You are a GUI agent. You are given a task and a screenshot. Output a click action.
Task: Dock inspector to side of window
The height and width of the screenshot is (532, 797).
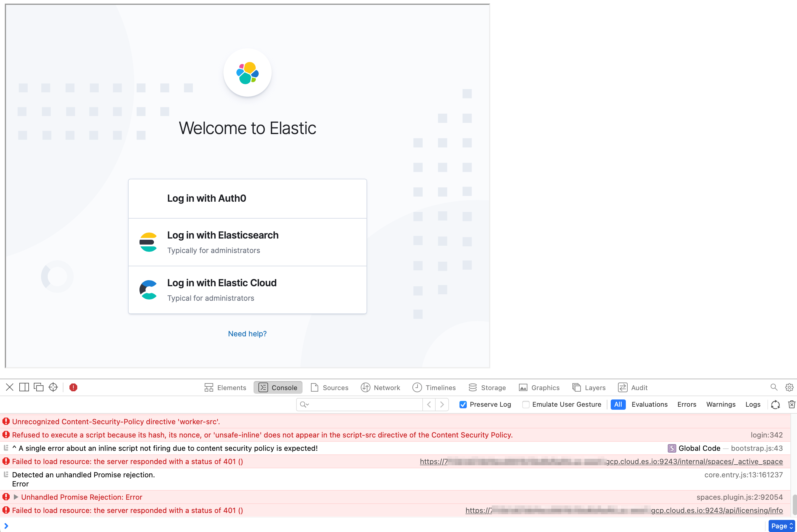tap(24, 387)
